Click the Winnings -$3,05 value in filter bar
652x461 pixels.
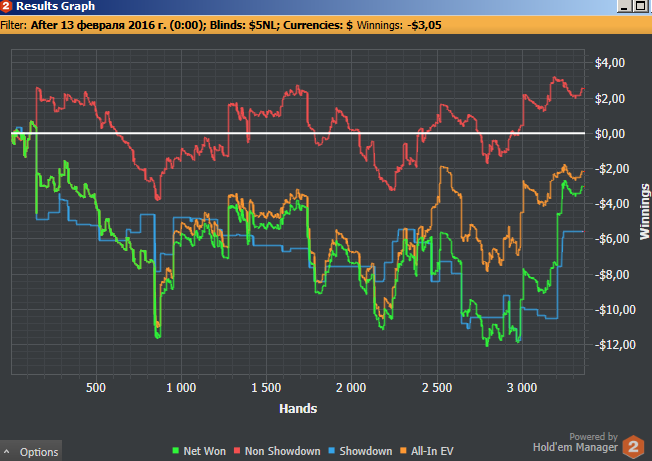(x=424, y=25)
